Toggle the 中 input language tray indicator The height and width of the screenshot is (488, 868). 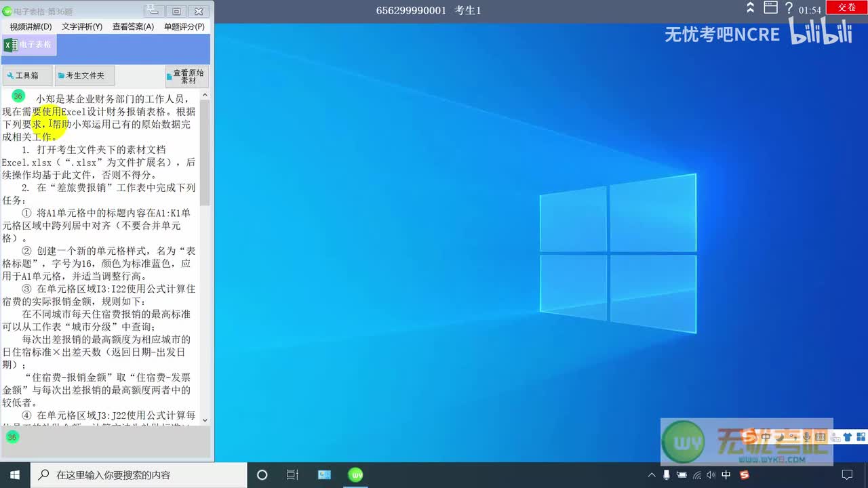[726, 475]
